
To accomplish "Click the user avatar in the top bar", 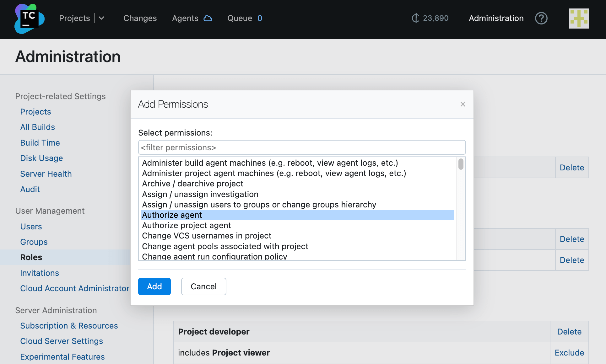I will click(x=579, y=18).
